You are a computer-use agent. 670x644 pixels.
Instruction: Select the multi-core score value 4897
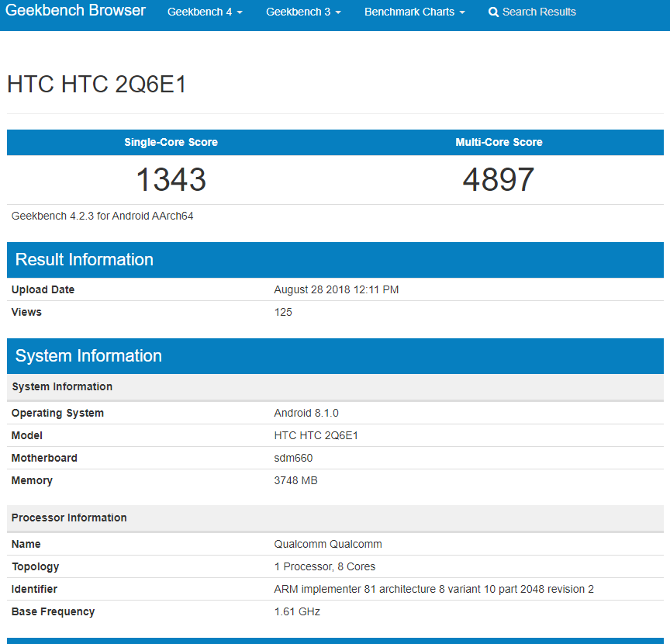click(x=499, y=179)
